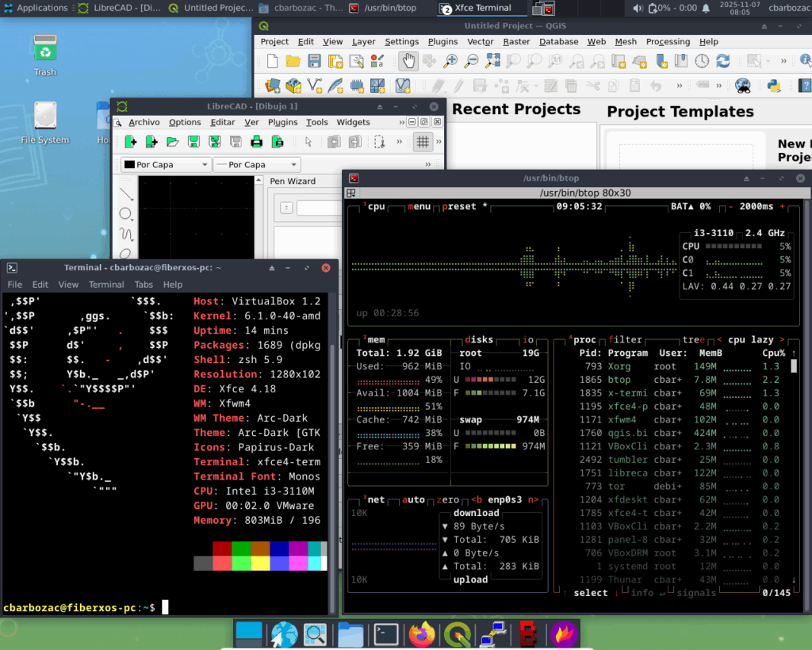
Task: Open the Tabs menu in Xfce Terminal
Action: coord(144,285)
